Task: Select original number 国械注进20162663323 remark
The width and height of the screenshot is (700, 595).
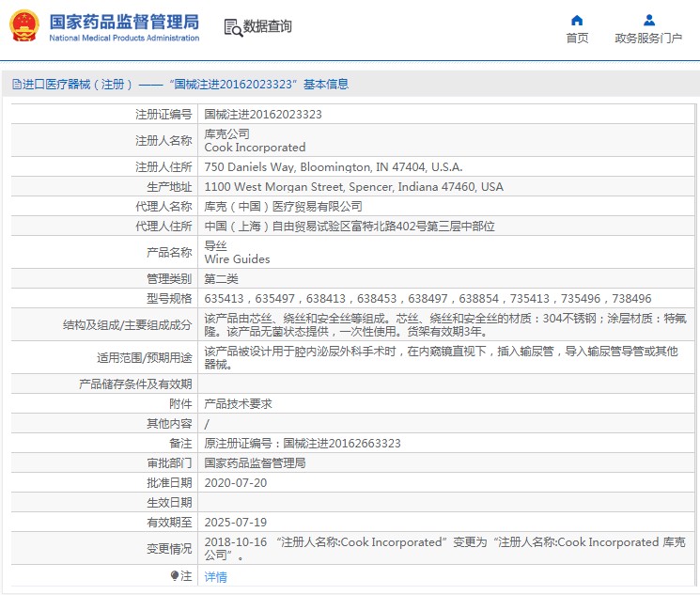Action: pyautogui.click(x=303, y=443)
